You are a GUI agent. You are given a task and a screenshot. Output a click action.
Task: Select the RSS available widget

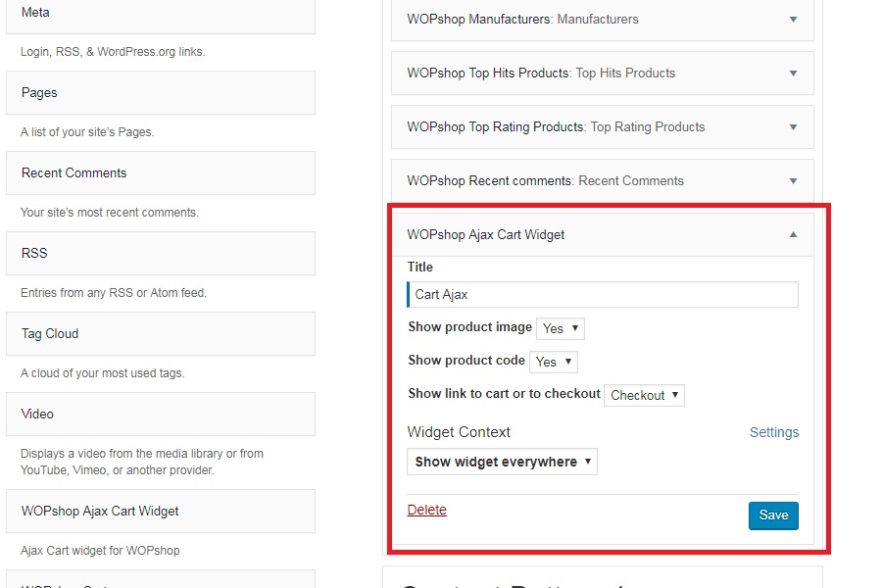160,254
